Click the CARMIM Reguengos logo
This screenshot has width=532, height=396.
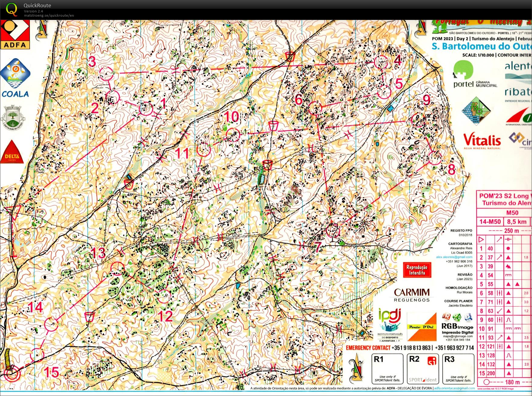coord(412,295)
